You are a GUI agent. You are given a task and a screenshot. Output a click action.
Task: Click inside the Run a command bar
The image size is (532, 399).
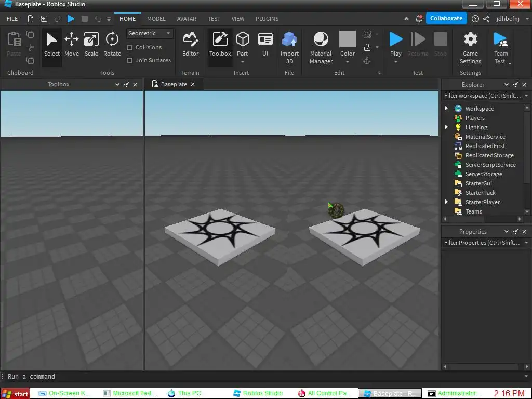point(264,377)
